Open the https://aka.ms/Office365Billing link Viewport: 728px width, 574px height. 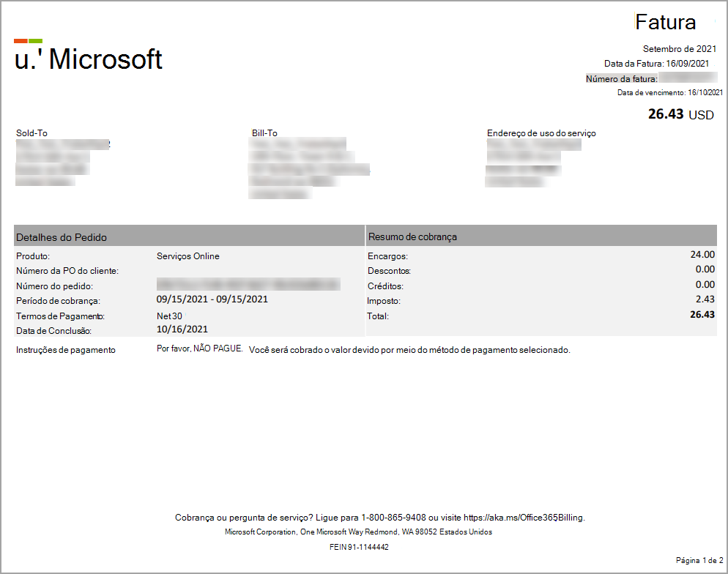(523, 518)
